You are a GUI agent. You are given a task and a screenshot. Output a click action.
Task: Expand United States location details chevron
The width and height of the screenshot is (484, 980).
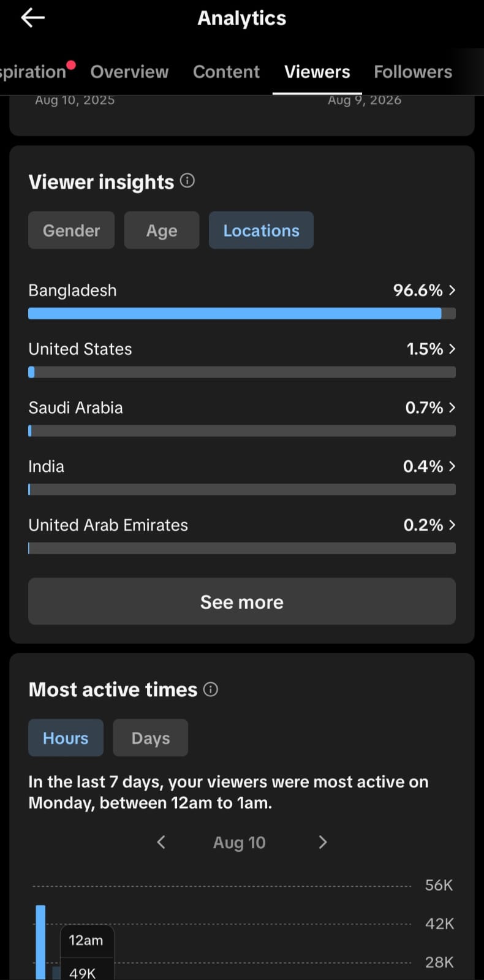[452, 349]
